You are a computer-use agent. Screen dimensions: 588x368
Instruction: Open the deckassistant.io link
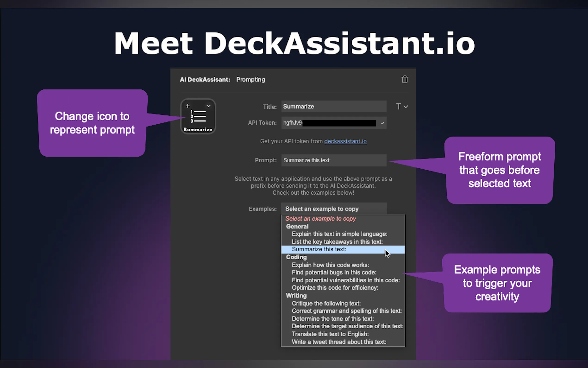tap(345, 141)
